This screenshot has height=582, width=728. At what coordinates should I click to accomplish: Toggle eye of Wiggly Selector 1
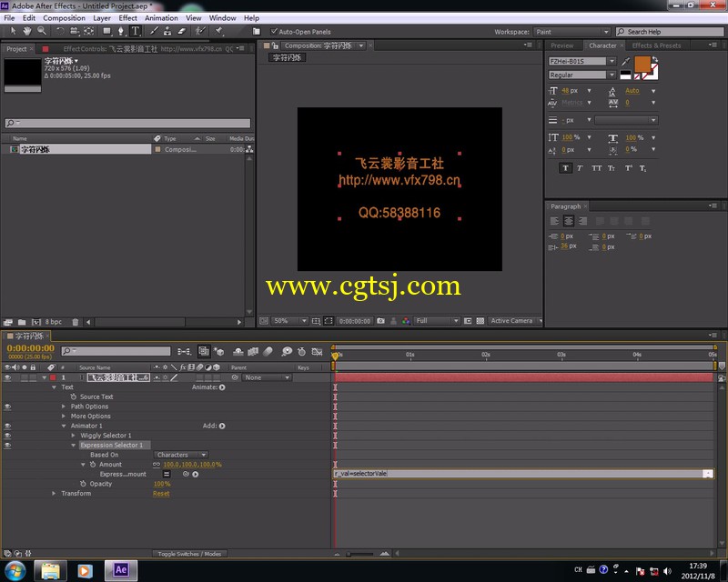tap(7, 436)
